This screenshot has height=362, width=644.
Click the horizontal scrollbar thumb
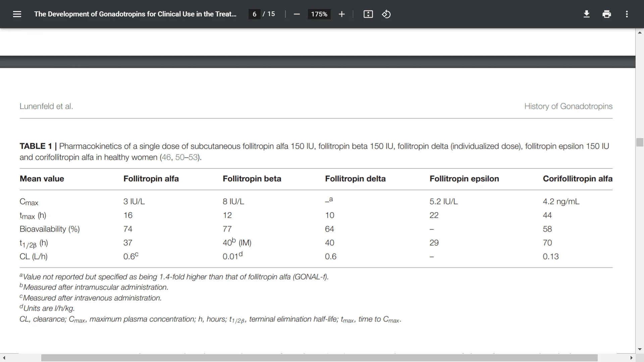[x=319, y=358]
